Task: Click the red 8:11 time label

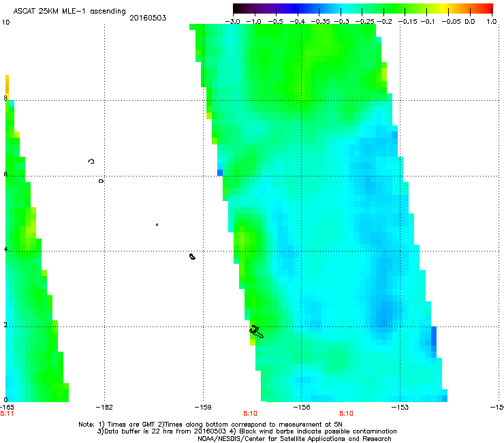Action: pyautogui.click(x=7, y=414)
